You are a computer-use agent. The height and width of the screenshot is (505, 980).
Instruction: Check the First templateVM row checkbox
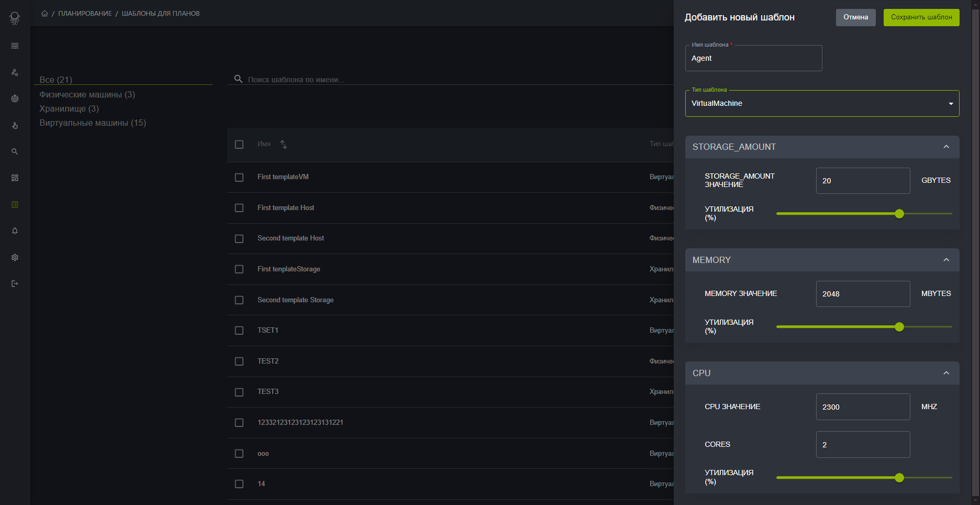(239, 178)
